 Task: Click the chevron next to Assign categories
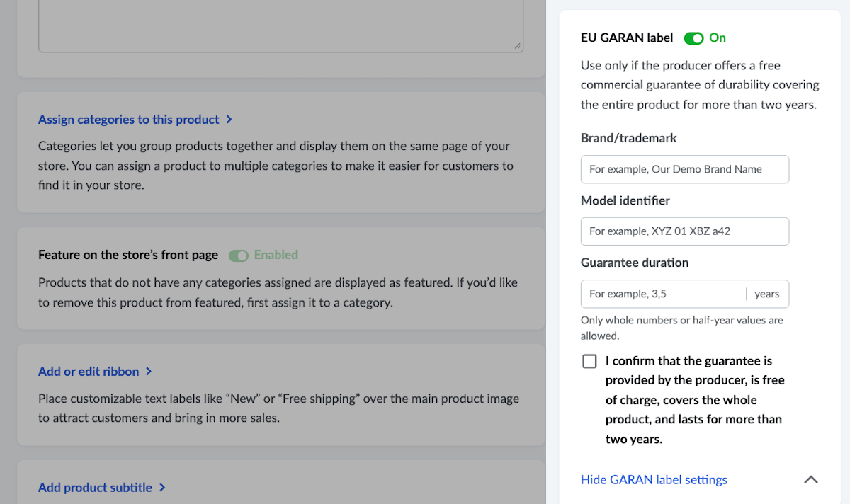coord(229,120)
